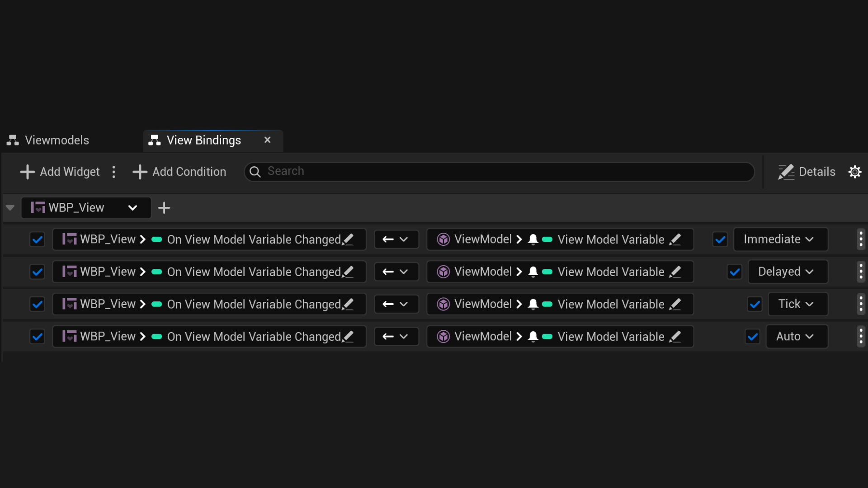This screenshot has height=488, width=868.
Task: Click the pencil icon on the Tick row's View Model Variable
Action: click(x=675, y=304)
